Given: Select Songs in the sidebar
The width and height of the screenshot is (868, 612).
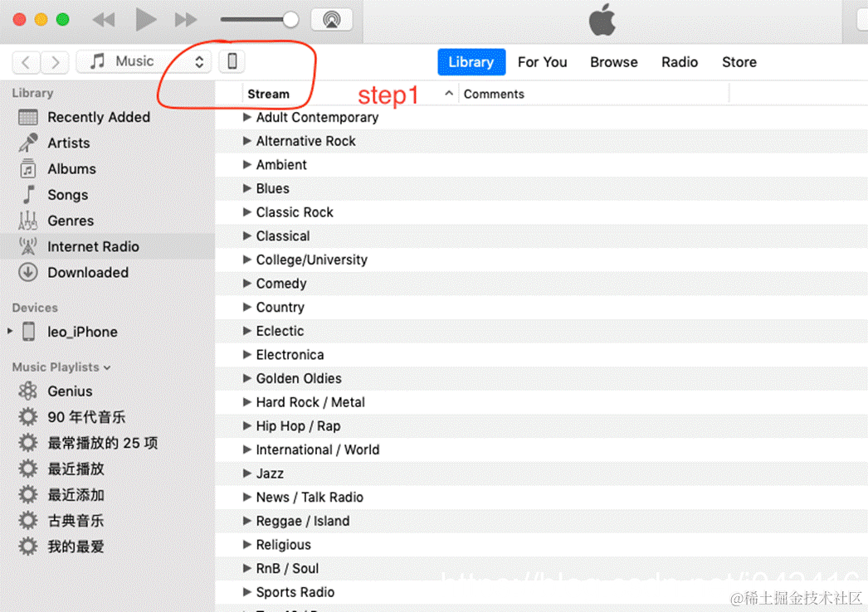Looking at the screenshot, I should click(x=107, y=195).
